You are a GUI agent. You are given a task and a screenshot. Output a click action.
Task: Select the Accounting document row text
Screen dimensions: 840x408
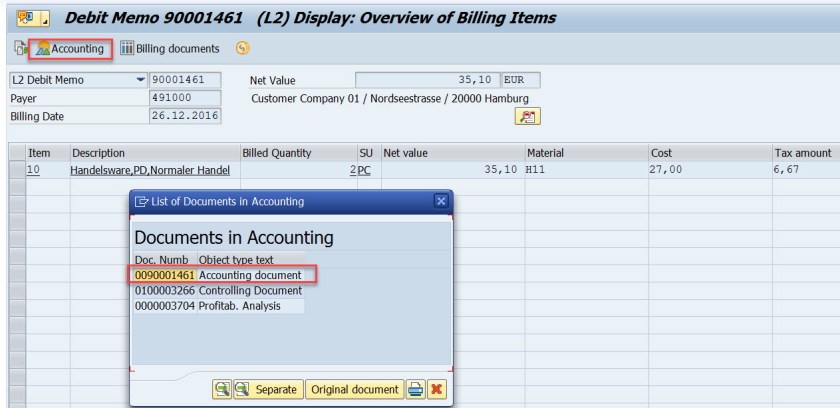[x=250, y=275]
